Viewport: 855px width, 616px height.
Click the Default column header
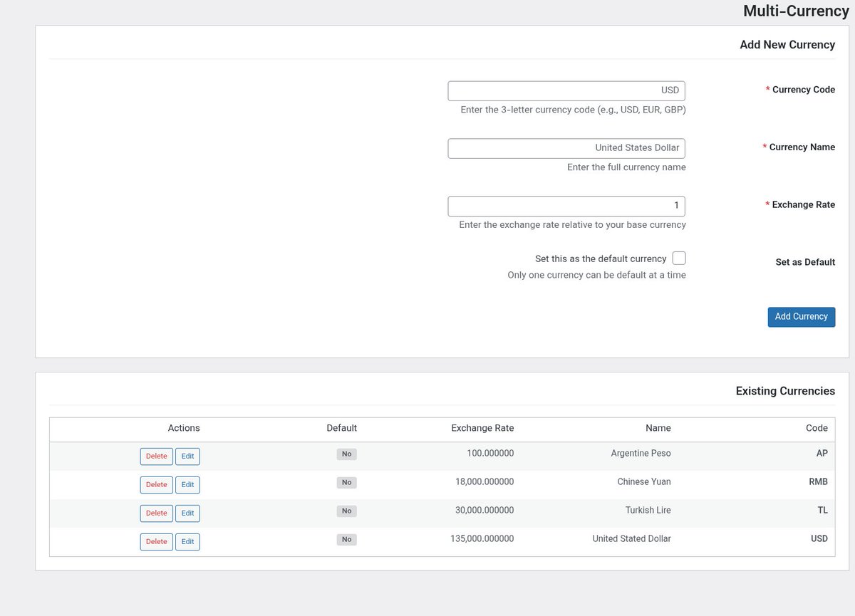coord(342,428)
